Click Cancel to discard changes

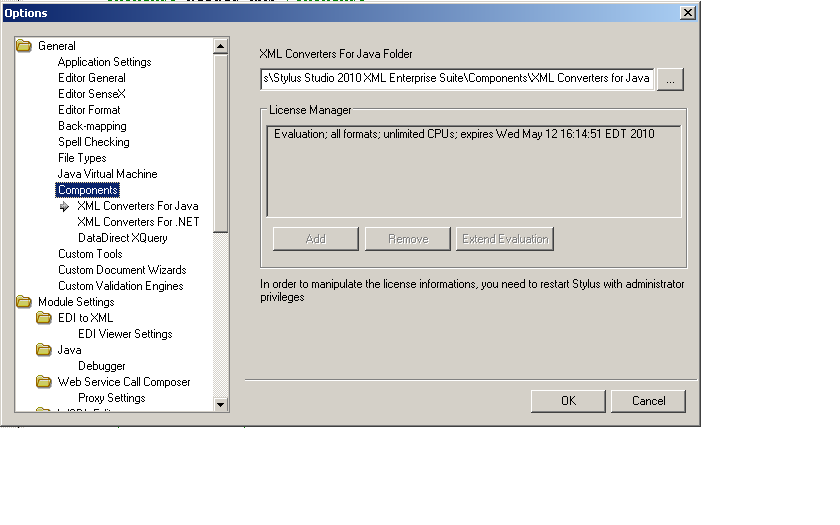click(648, 401)
